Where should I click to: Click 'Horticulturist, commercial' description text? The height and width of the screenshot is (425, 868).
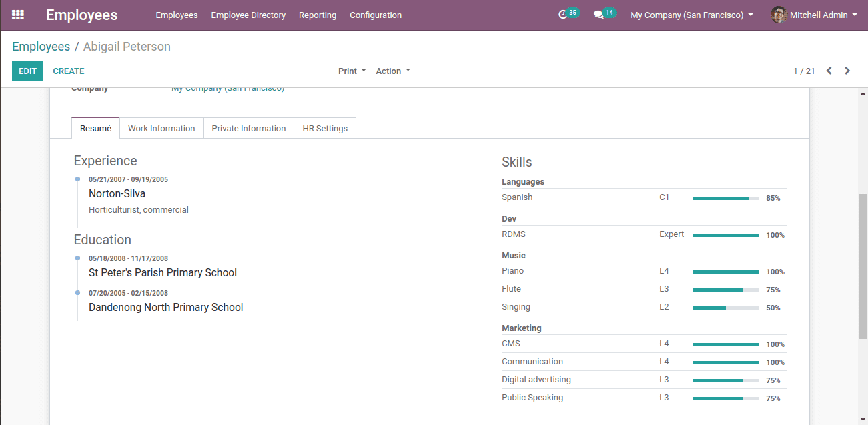(139, 209)
